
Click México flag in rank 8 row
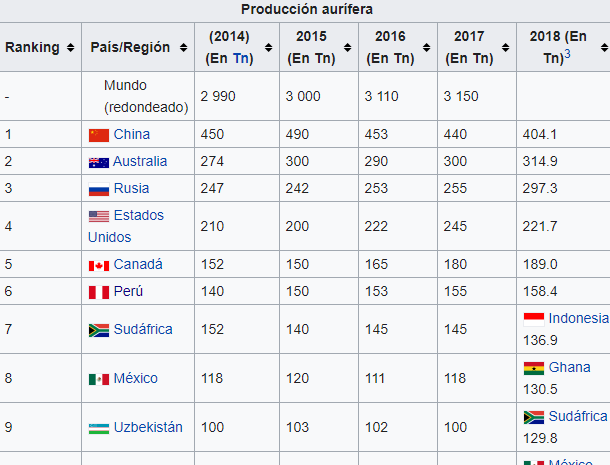pos(99,379)
